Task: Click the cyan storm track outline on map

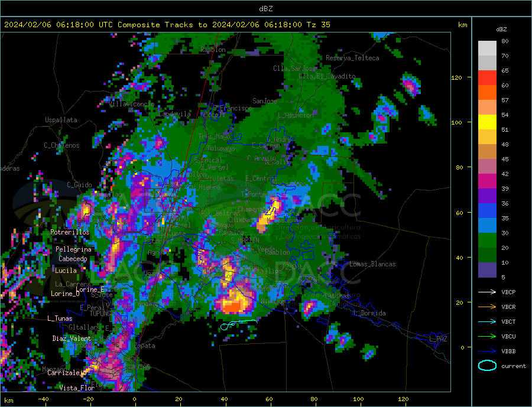Action: (x=238, y=324)
